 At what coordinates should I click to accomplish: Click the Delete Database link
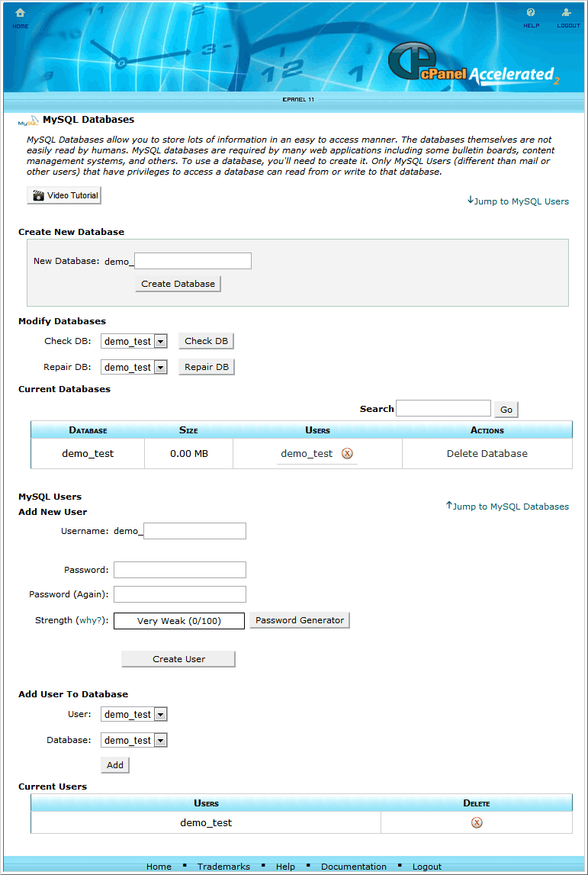point(487,454)
